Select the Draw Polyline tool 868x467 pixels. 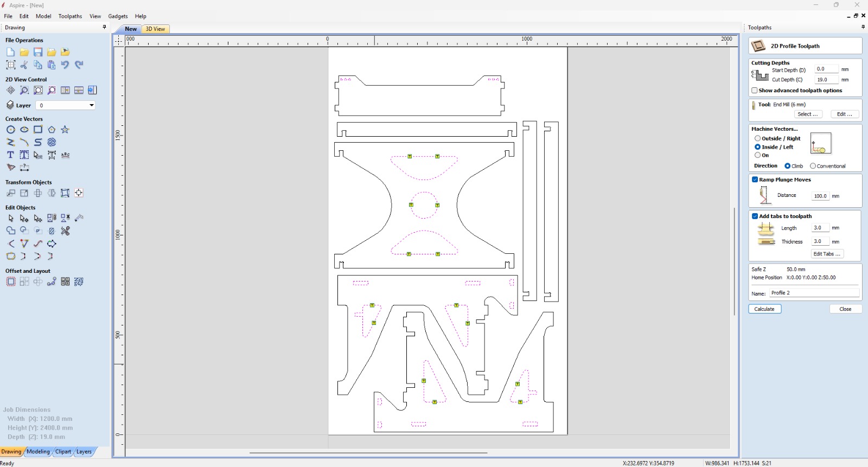pyautogui.click(x=10, y=142)
